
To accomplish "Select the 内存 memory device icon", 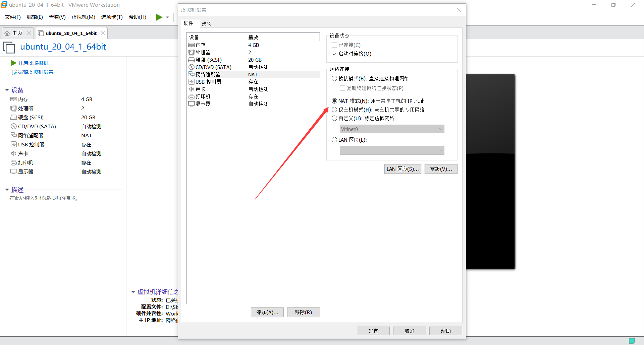I will pos(192,45).
